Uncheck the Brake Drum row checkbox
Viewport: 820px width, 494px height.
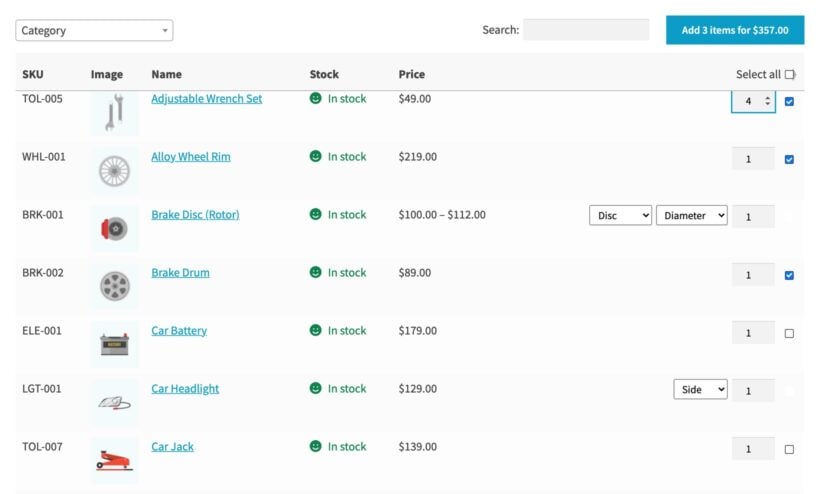click(x=789, y=275)
